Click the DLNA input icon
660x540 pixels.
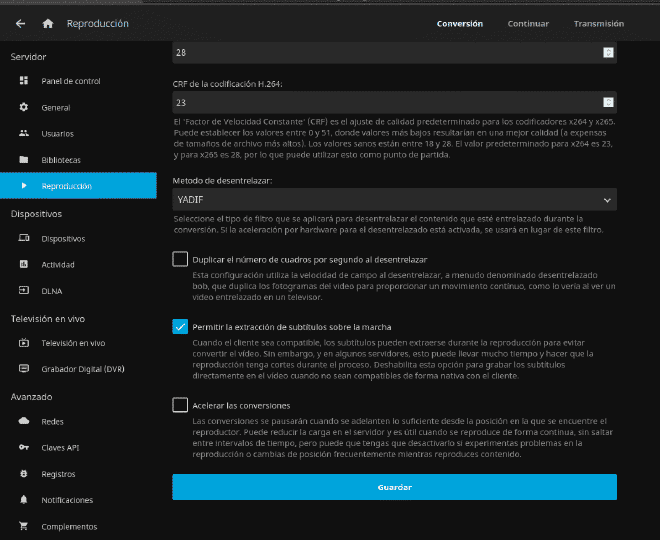[24, 290]
